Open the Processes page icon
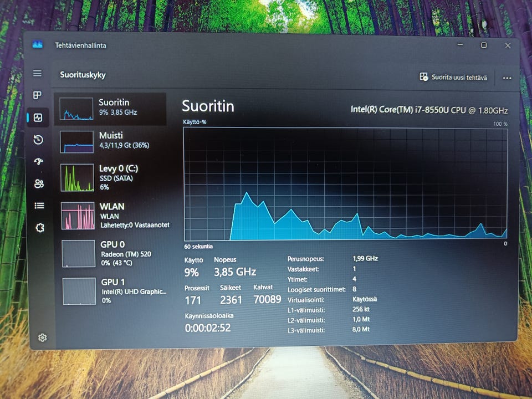532x399 pixels. click(x=37, y=95)
